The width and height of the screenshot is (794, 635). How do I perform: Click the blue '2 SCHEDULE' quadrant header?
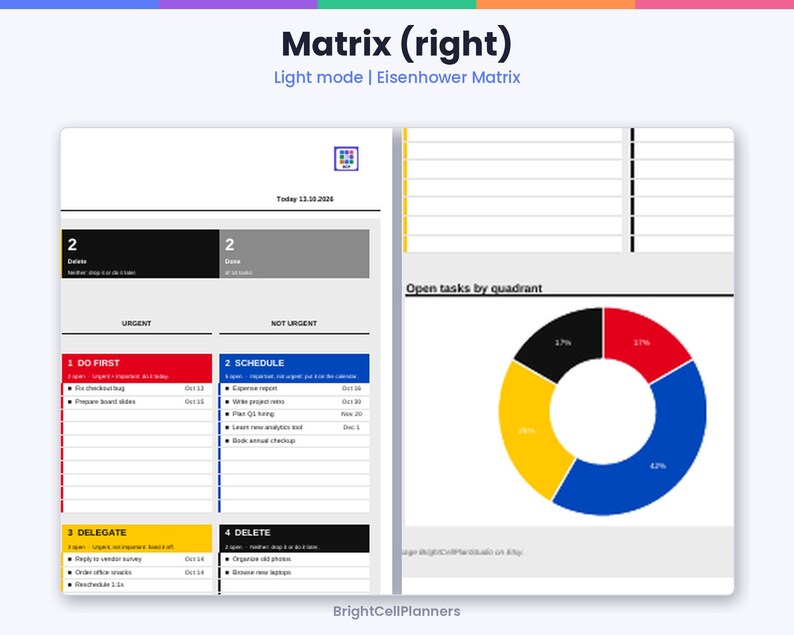[294, 368]
